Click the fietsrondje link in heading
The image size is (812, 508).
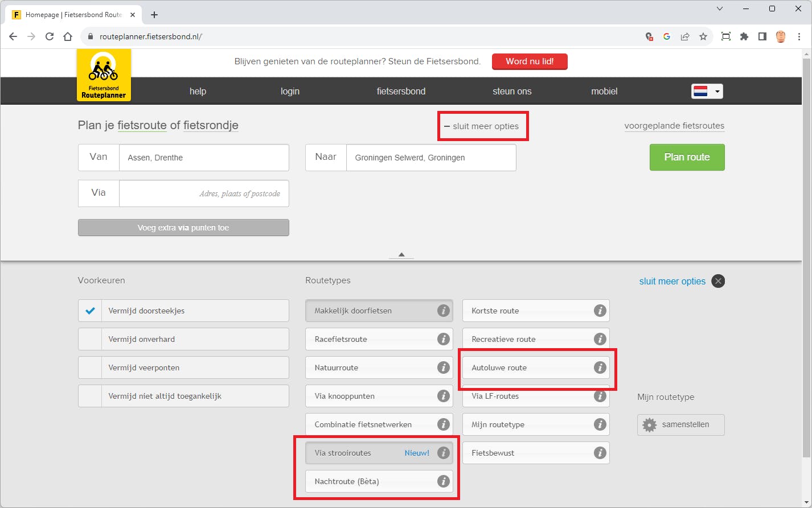pos(211,125)
